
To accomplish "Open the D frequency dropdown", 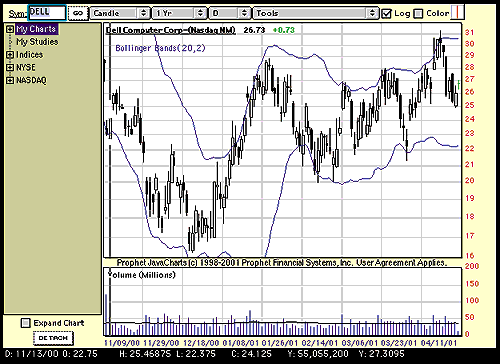I will point(229,13).
